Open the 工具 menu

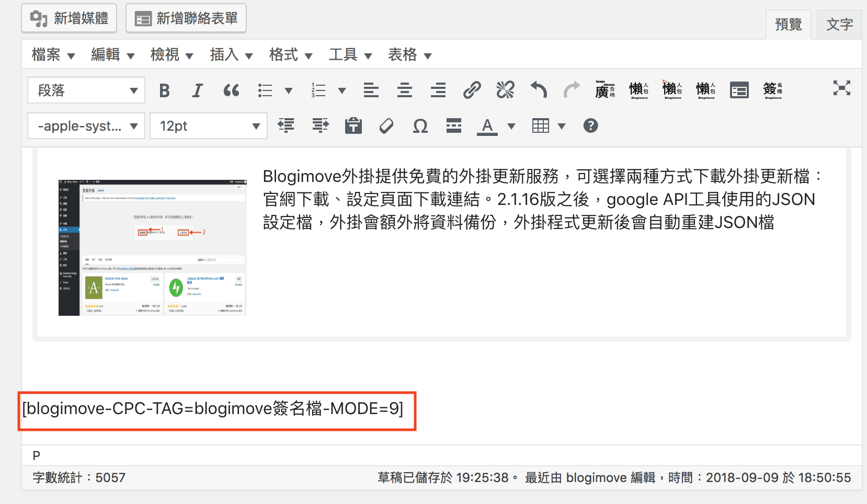coord(350,54)
